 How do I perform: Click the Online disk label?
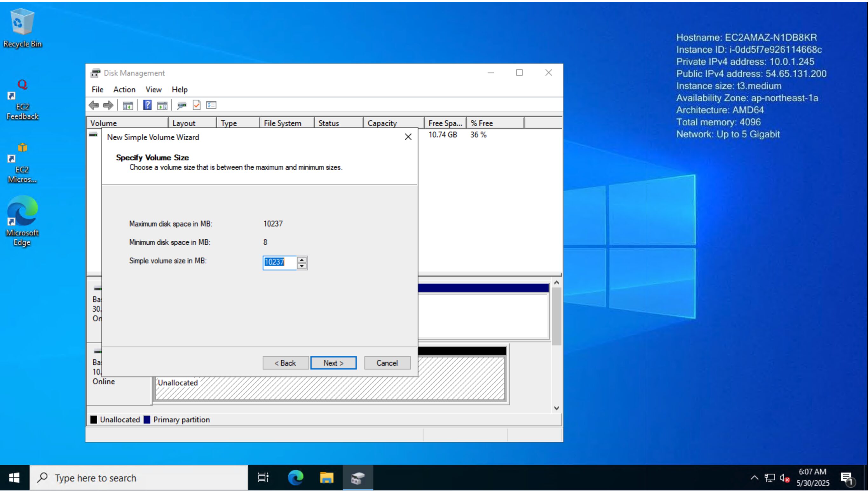(104, 381)
